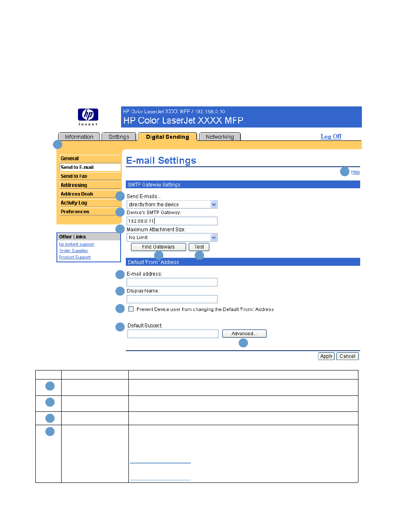This screenshot has width=411, height=532.
Task: Open Preferences in sidebar
Action: tap(90, 212)
